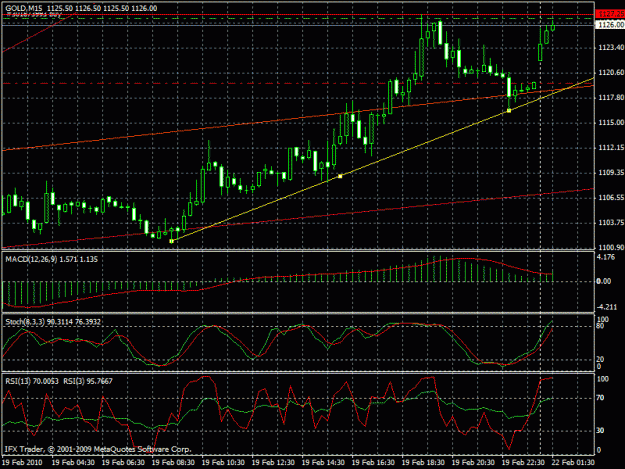Click the 1123.40 price axis label
The image size is (625, 469).
[611, 47]
